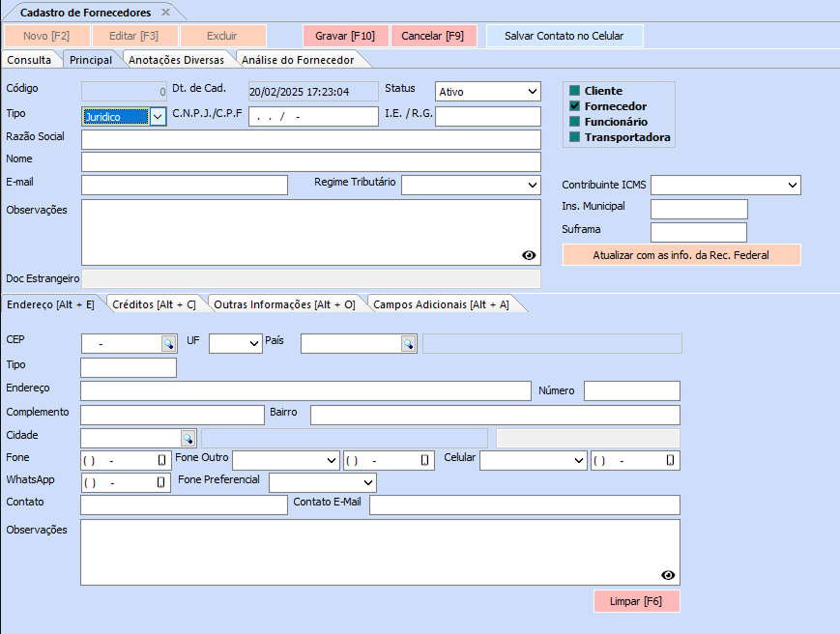Click the E-mail input field

click(x=185, y=186)
